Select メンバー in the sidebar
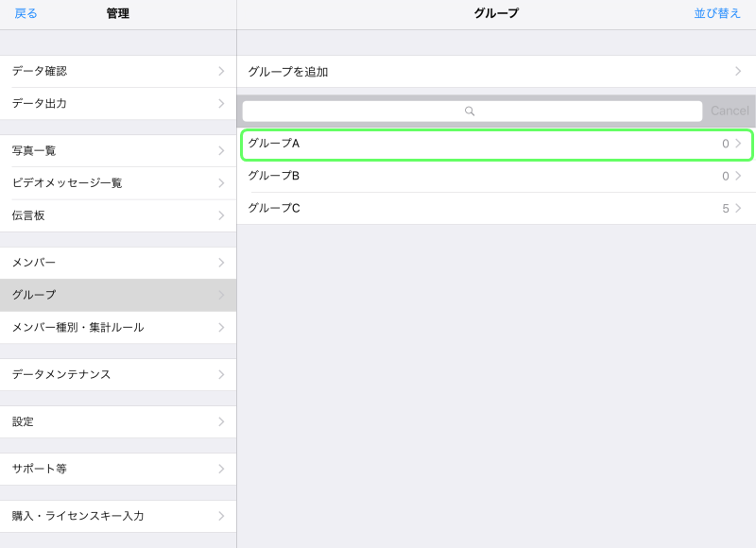This screenshot has height=548, width=756. point(118,263)
